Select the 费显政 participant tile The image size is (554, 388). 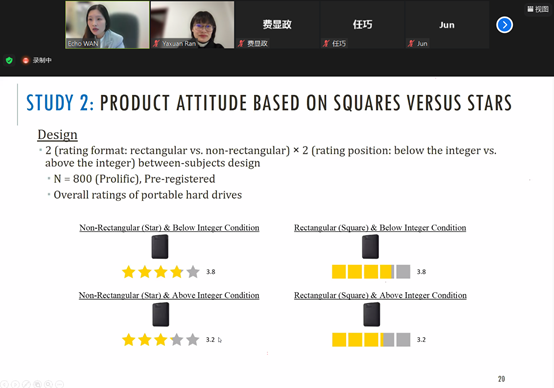277,25
